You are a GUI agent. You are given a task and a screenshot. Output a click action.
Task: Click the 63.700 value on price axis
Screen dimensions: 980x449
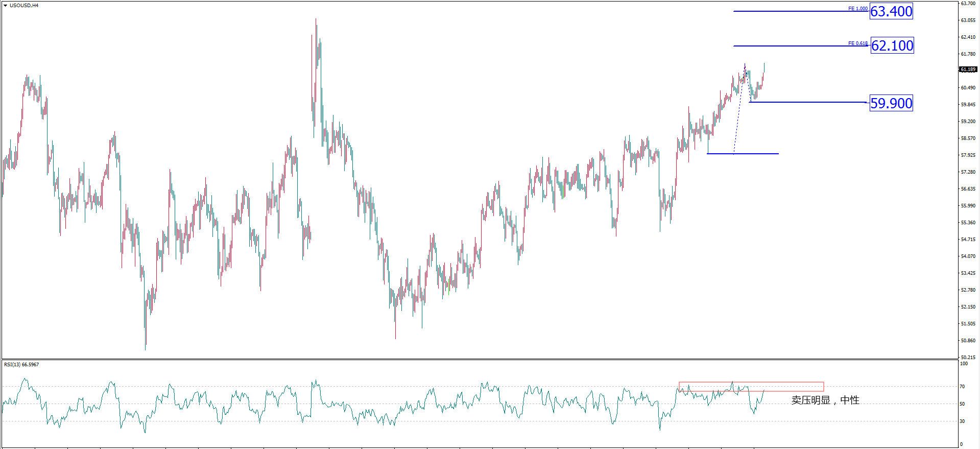968,4
